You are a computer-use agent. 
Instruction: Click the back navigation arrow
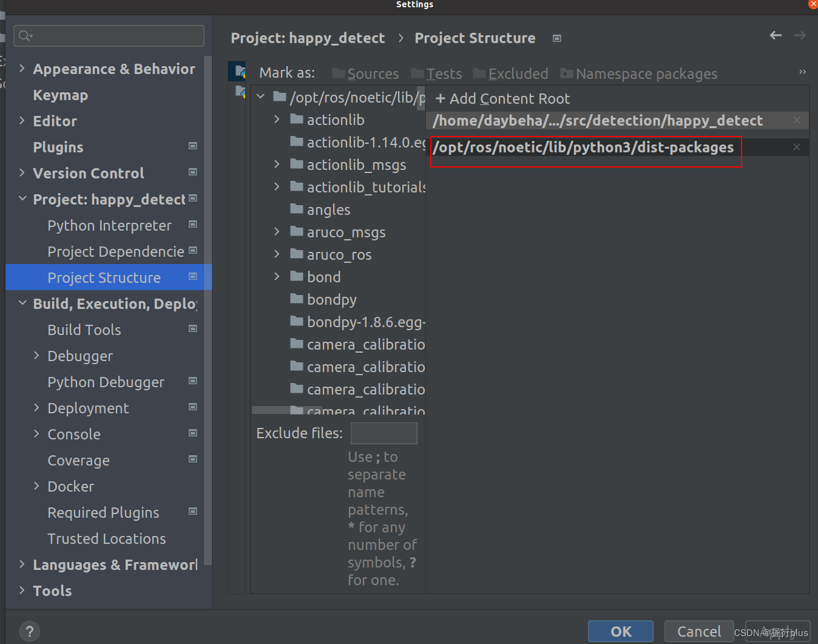tap(776, 36)
